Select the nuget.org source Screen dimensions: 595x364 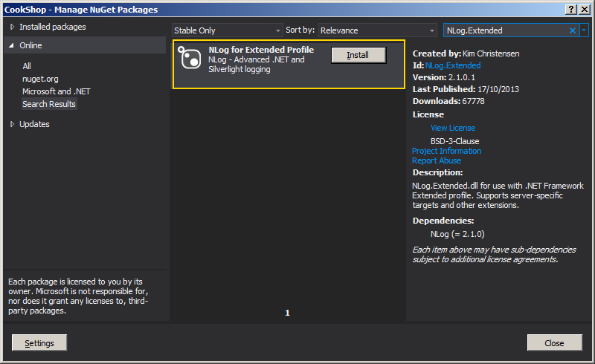pyautogui.click(x=40, y=79)
